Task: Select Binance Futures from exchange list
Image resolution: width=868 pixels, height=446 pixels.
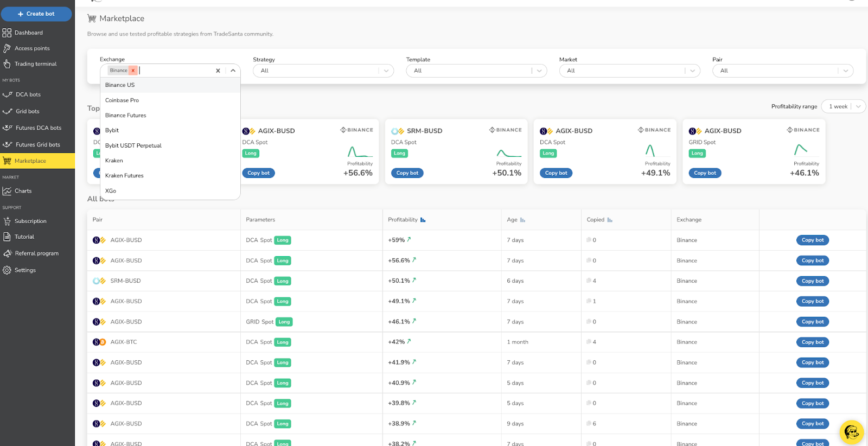Action: (170, 116)
